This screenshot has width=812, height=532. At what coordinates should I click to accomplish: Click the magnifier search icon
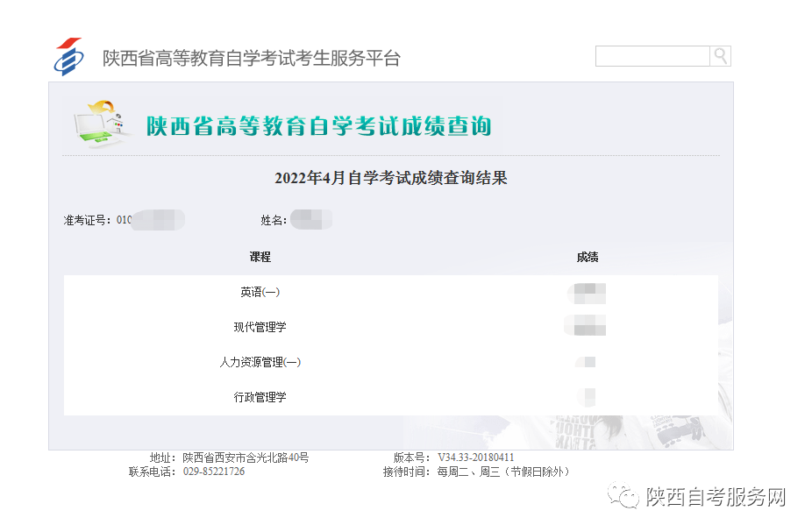coord(720,56)
